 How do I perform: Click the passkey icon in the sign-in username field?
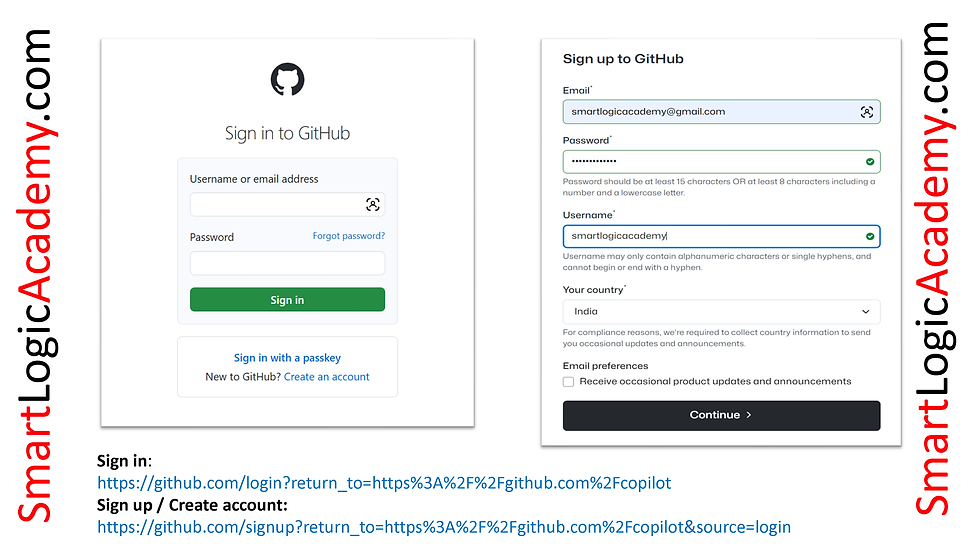(372, 204)
